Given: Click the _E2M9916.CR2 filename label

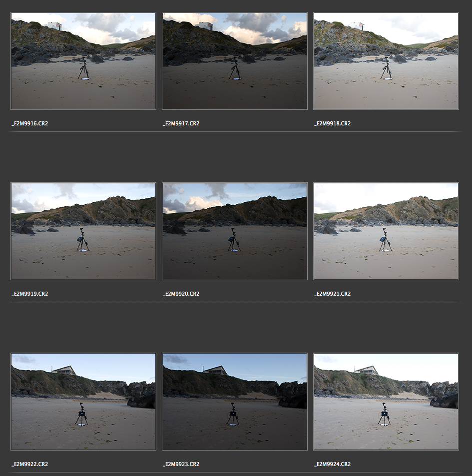Looking at the screenshot, I should (30, 123).
